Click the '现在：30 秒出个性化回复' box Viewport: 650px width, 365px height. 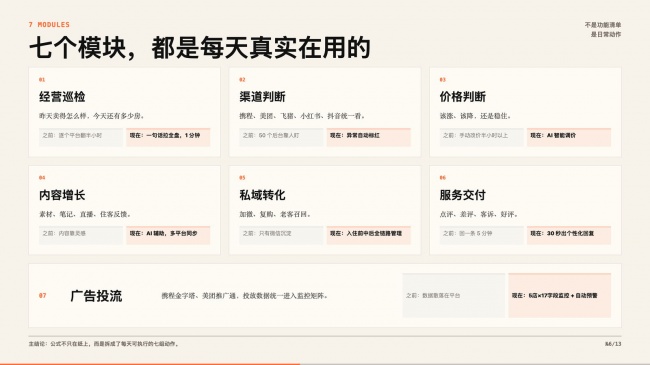point(569,235)
